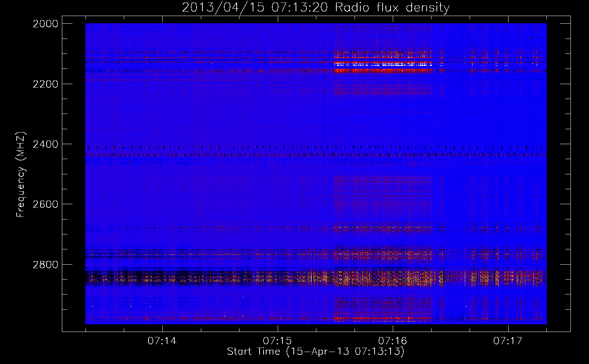Click the "Frequency (MHZ)" y-axis title
Image resolution: width=589 pixels, height=364 pixels.
click(x=21, y=175)
